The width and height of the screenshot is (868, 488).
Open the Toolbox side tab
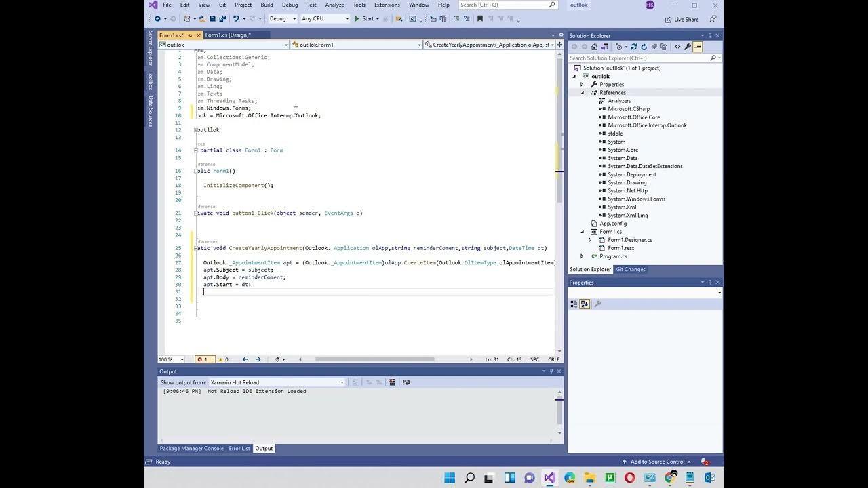coord(151,81)
